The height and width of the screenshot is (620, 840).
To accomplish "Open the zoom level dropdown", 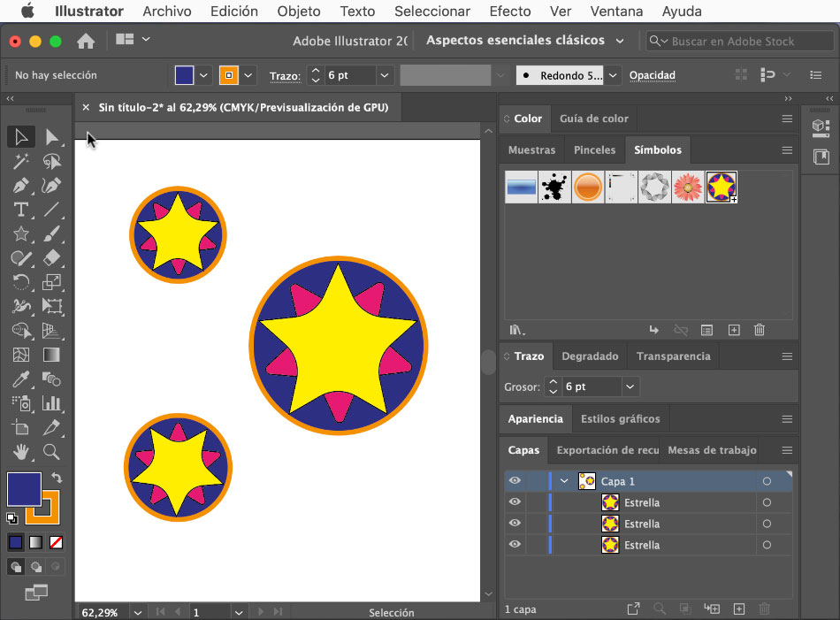I will pos(137,612).
